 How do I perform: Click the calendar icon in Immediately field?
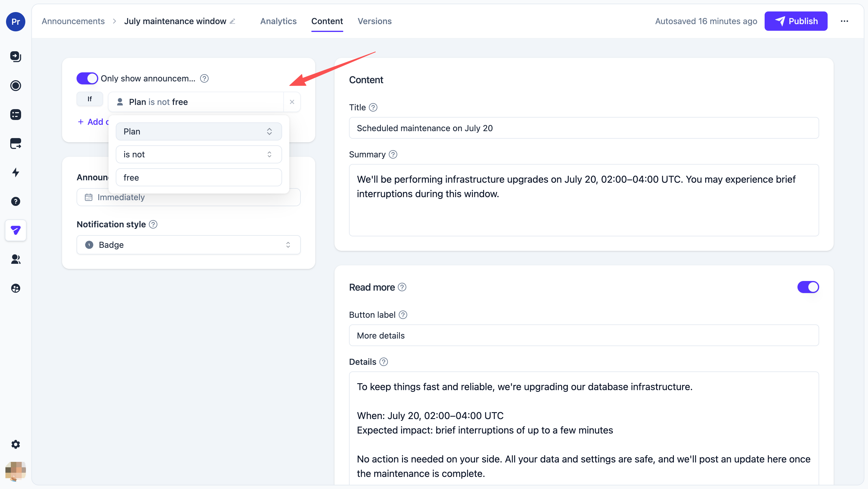coord(89,197)
